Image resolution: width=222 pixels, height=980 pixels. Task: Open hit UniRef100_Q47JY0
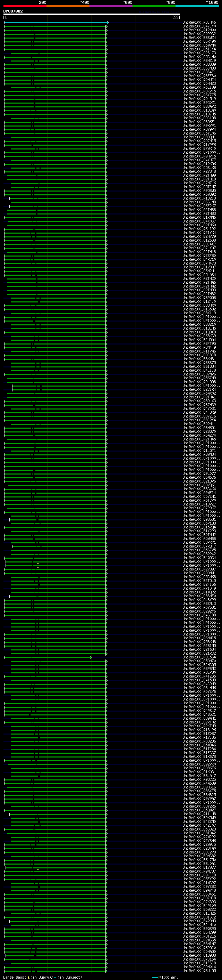click(x=199, y=26)
